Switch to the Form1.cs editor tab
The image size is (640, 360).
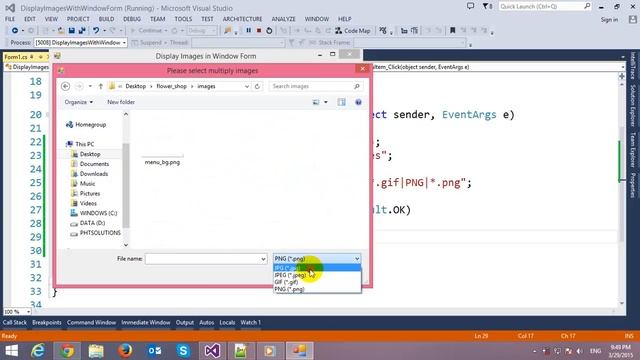[x=16, y=57]
